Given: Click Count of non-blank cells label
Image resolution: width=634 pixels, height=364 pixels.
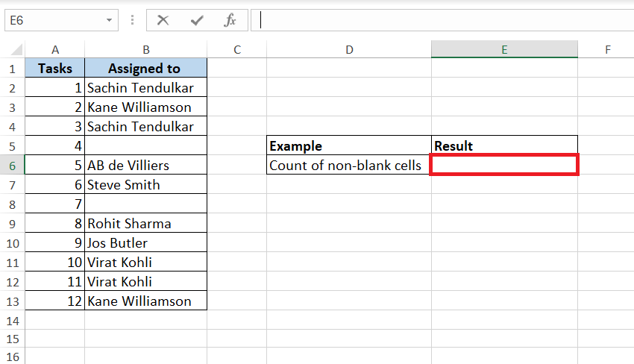Looking at the screenshot, I should coord(349,165).
